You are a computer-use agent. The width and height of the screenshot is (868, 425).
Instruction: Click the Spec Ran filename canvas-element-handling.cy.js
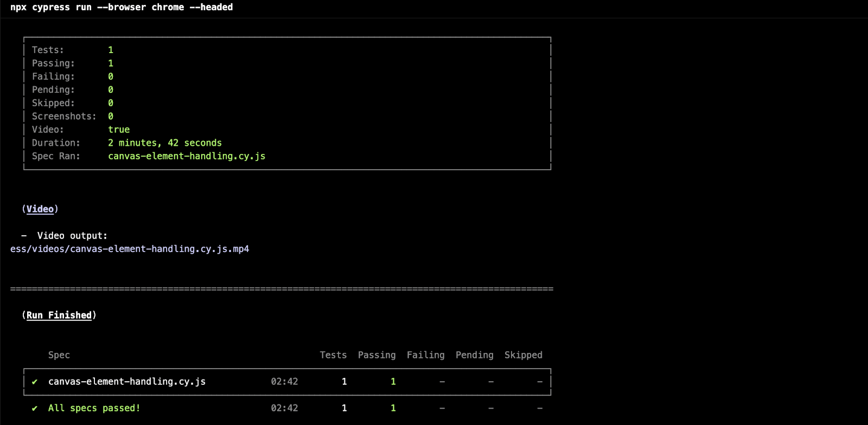coord(187,156)
